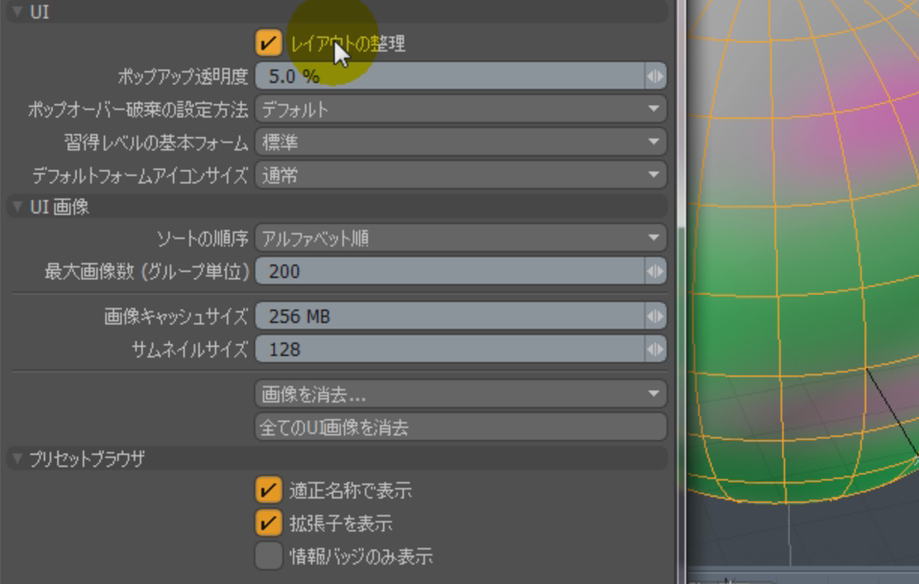Collapse the UI section header
This screenshot has width=919, height=584.
[x=17, y=13]
